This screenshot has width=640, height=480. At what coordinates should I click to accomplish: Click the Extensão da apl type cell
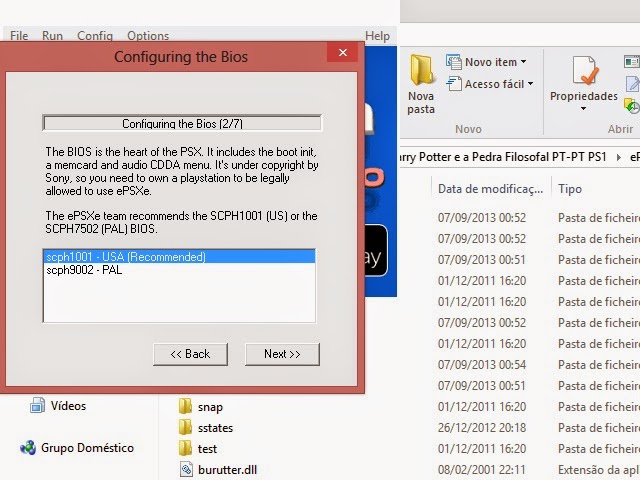[x=599, y=470]
